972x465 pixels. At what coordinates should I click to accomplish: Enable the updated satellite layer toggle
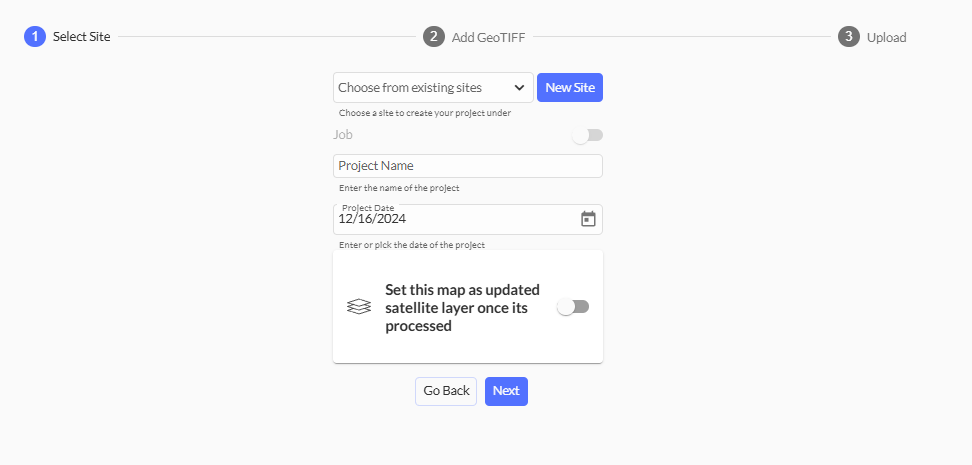[x=573, y=307]
